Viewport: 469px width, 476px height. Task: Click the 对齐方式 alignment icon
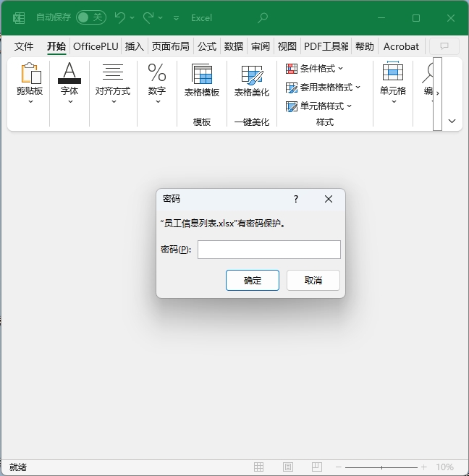pos(113,72)
